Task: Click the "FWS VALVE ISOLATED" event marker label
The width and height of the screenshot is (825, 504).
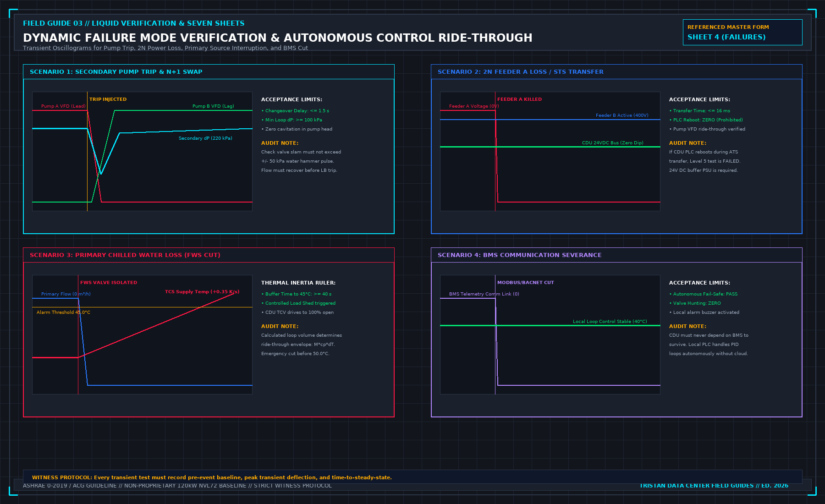Action: pyautogui.click(x=109, y=283)
